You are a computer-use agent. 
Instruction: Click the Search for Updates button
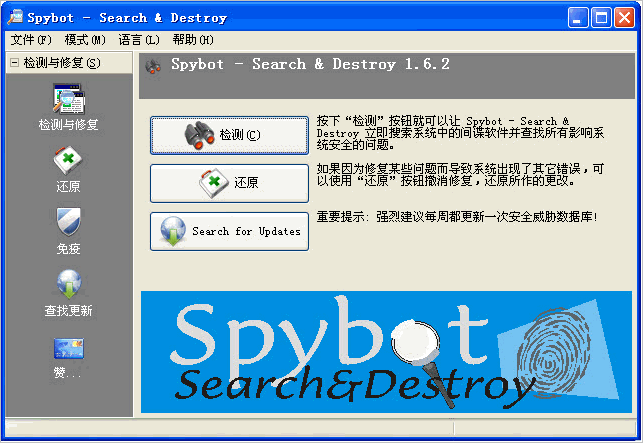[x=229, y=231]
